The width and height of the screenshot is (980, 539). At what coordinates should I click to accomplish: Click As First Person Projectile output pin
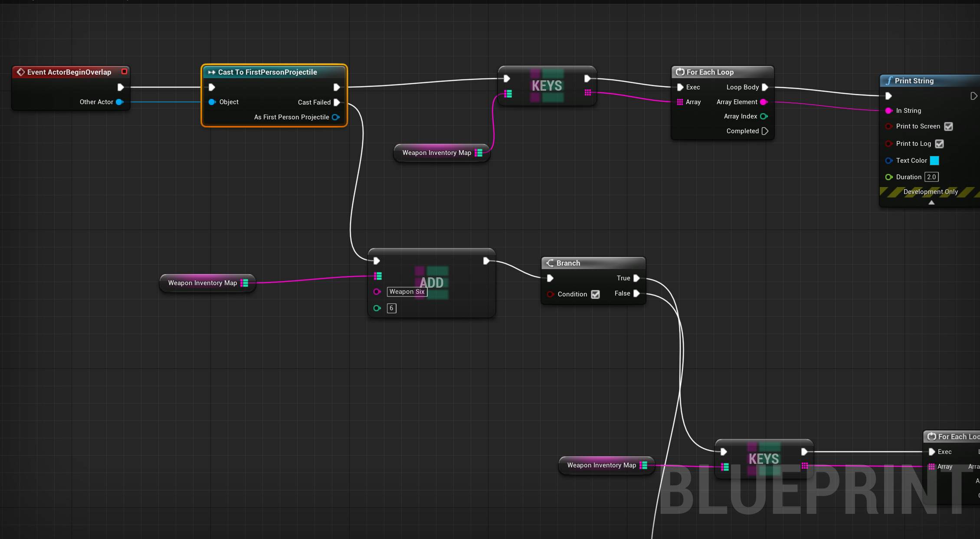335,117
